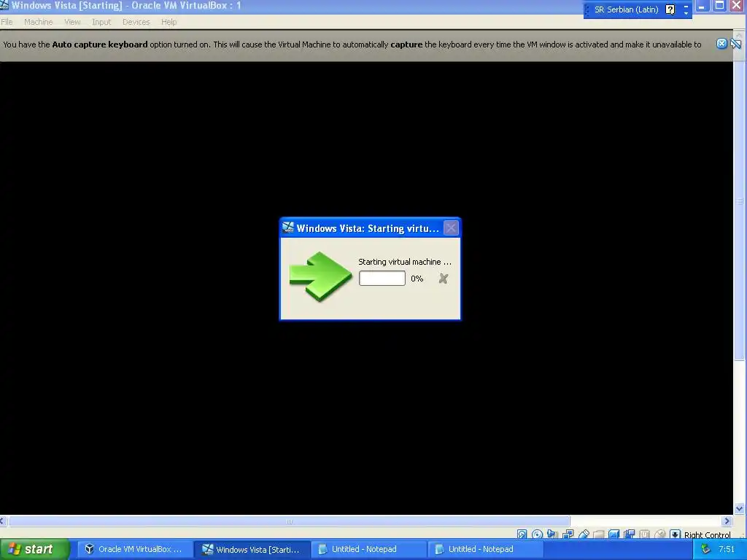This screenshot has width=747, height=560.
Task: Click the VirtualBox window title bar icon
Action: (x=4, y=5)
